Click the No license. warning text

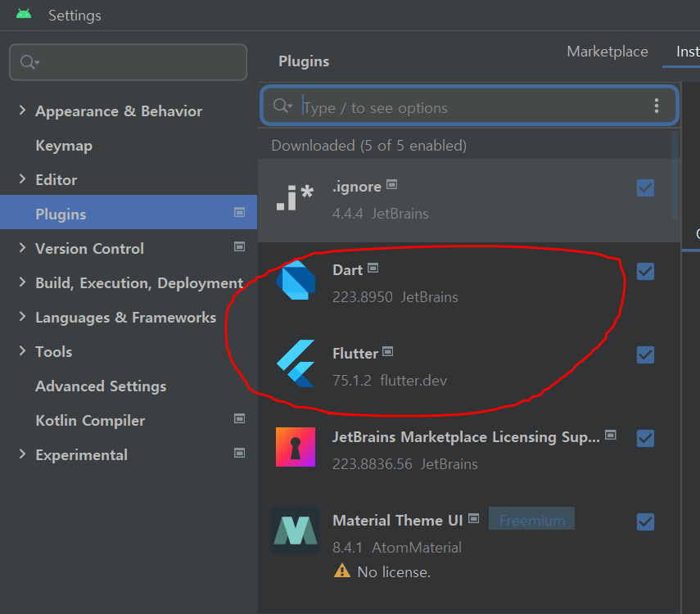[394, 572]
